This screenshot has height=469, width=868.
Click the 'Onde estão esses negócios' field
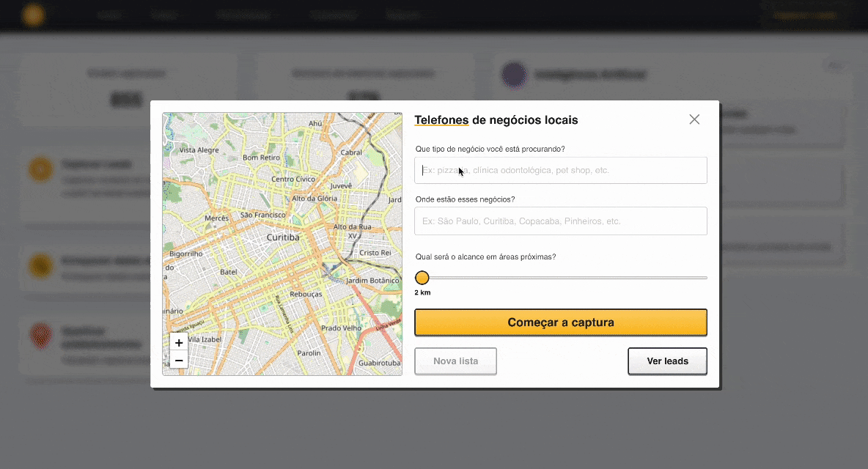561,221
